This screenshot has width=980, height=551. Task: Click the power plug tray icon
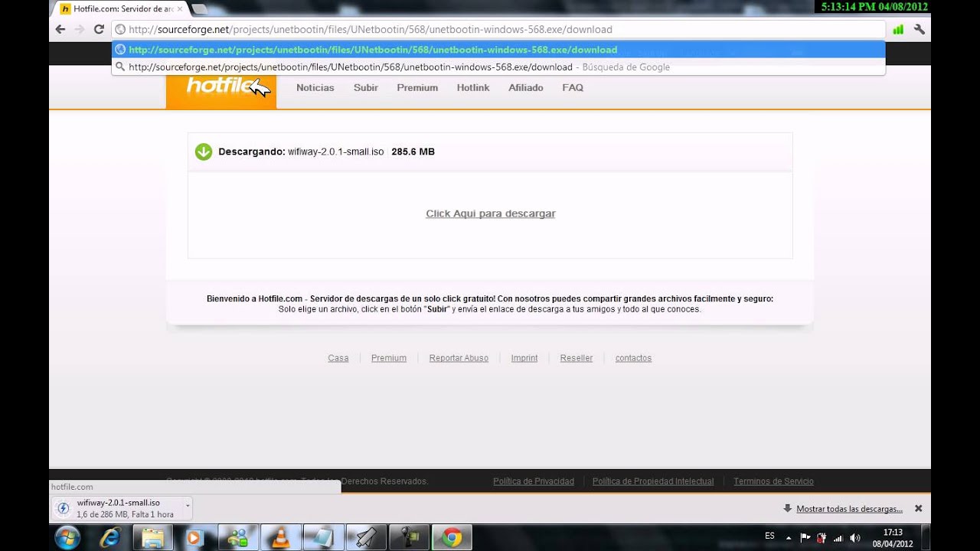tap(821, 537)
